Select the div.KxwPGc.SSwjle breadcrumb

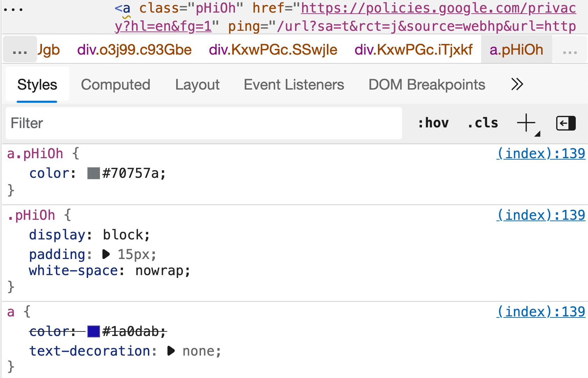coord(273,49)
